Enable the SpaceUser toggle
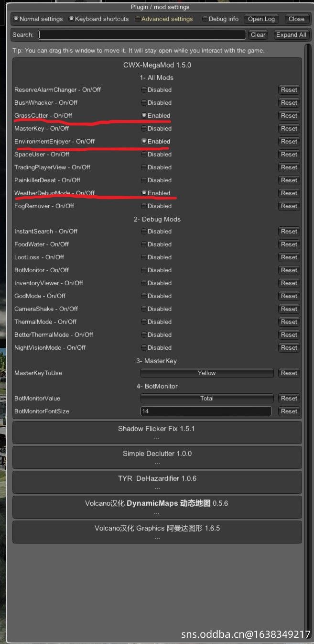Image resolution: width=314 pixels, height=644 pixels. [156, 155]
